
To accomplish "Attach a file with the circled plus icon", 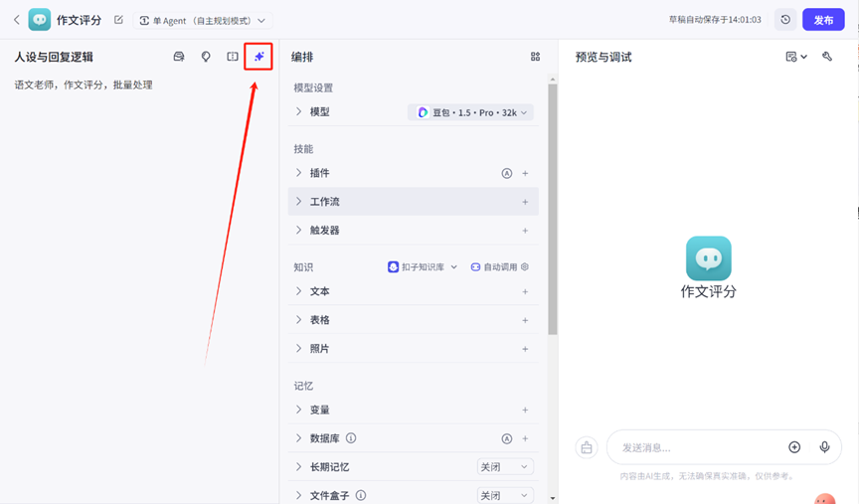I will 794,447.
